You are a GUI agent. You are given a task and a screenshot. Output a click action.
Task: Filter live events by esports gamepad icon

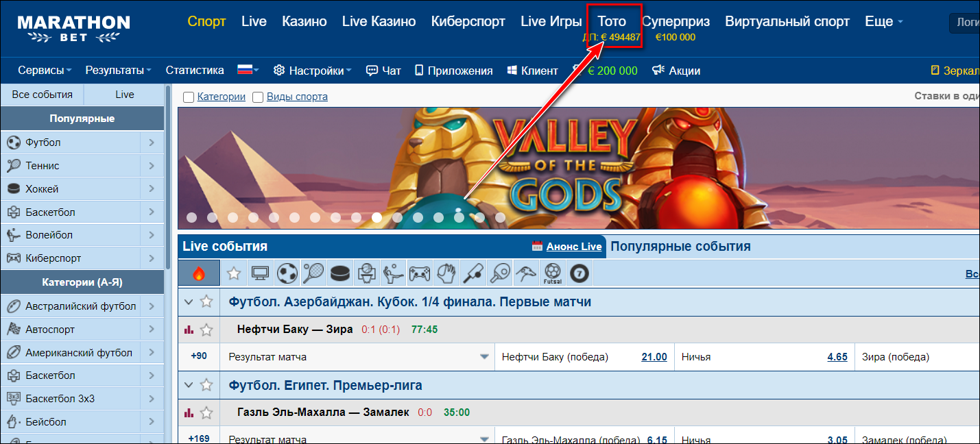pos(420,273)
